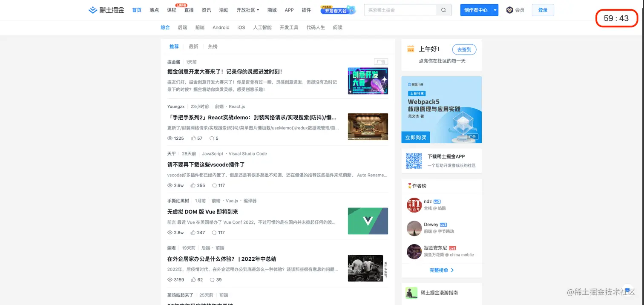The height and width of the screenshot is (305, 644).
Task: Open 资讯 in the top navigation
Action: point(207,10)
